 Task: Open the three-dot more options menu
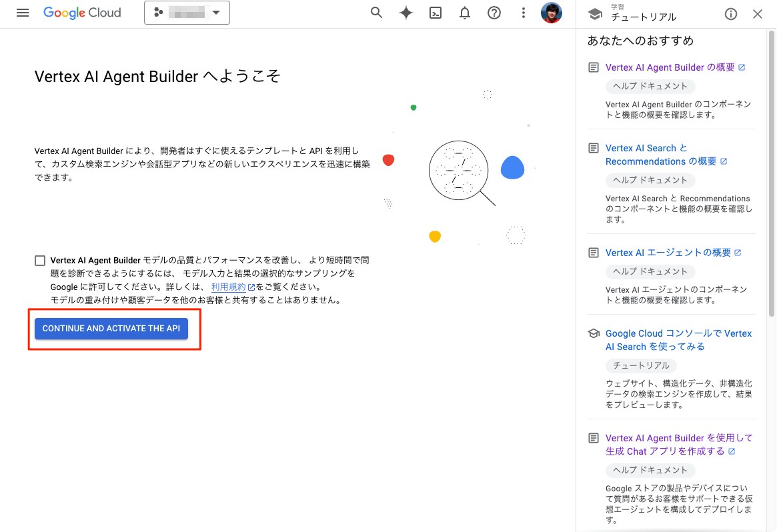524,13
